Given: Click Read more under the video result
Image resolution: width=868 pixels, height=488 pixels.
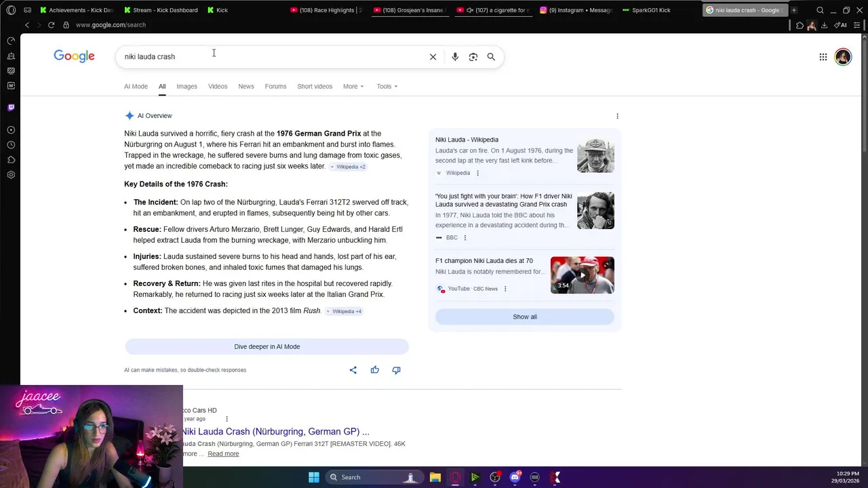Looking at the screenshot, I should (223, 454).
